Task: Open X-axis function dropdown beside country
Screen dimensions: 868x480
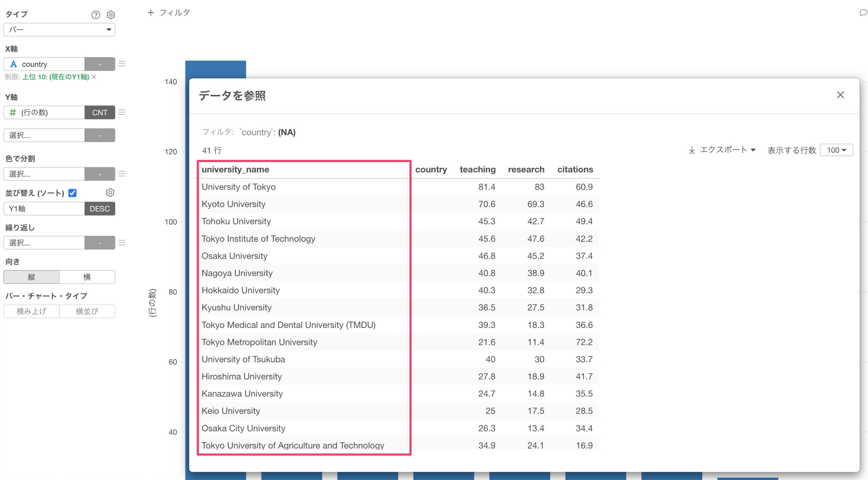Action: pyautogui.click(x=100, y=64)
